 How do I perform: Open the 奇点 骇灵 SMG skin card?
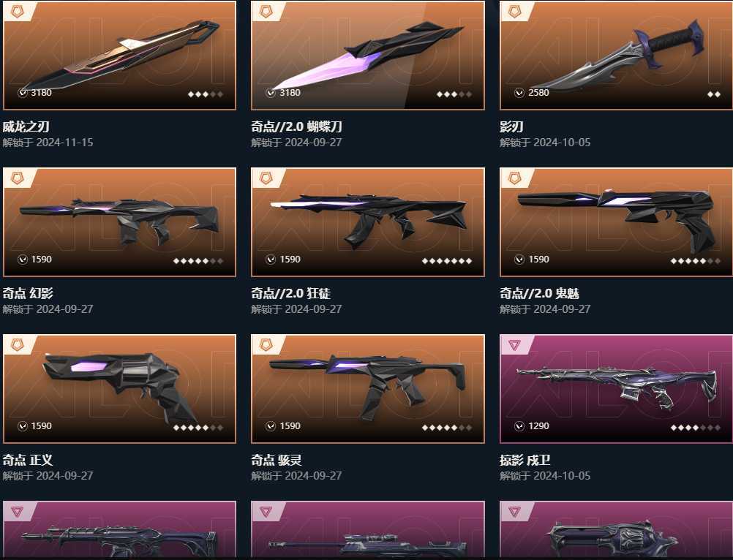[x=368, y=389]
